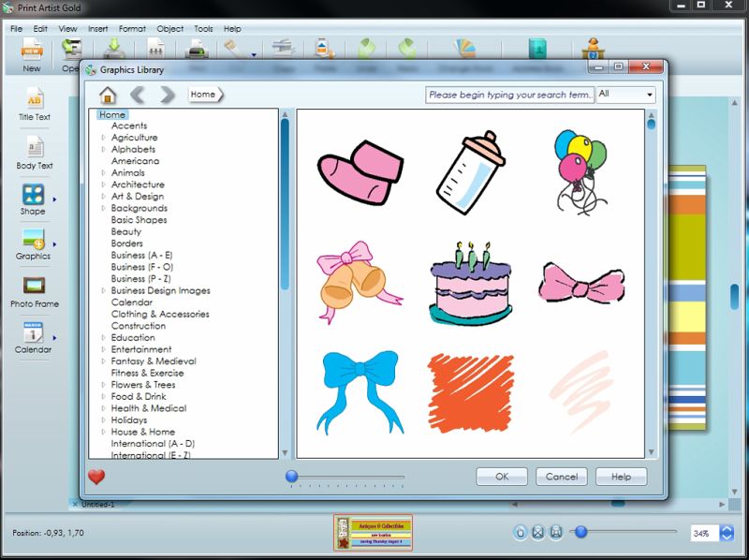Screen dimensions: 749x560
Task: Select the pink baby booties graphic
Action: click(360, 172)
